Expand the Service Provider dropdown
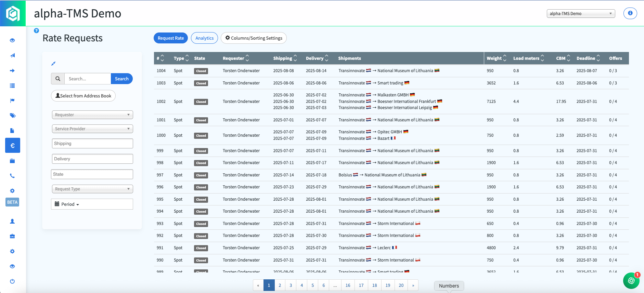 (92, 129)
